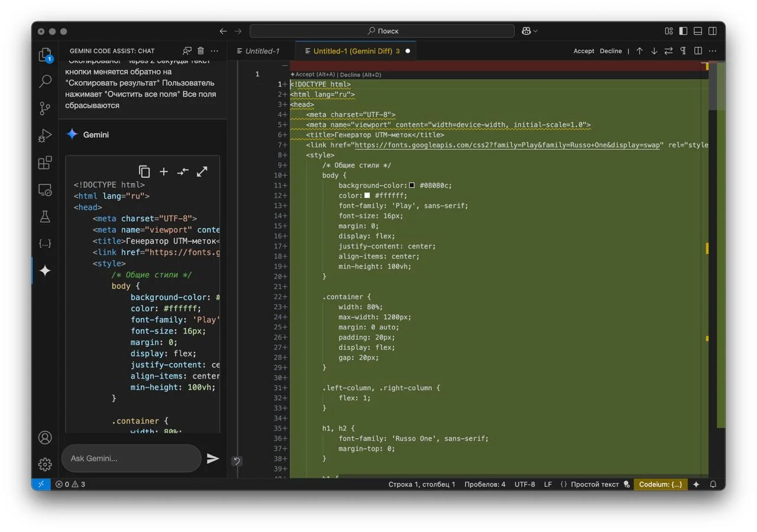
Task: Delete chat history with trash icon
Action: coord(200,51)
